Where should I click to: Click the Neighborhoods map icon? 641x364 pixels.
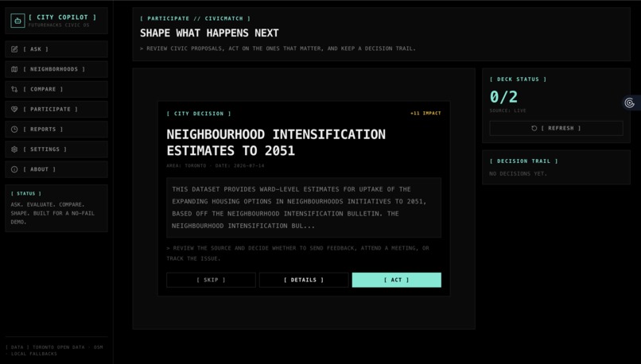pyautogui.click(x=14, y=69)
